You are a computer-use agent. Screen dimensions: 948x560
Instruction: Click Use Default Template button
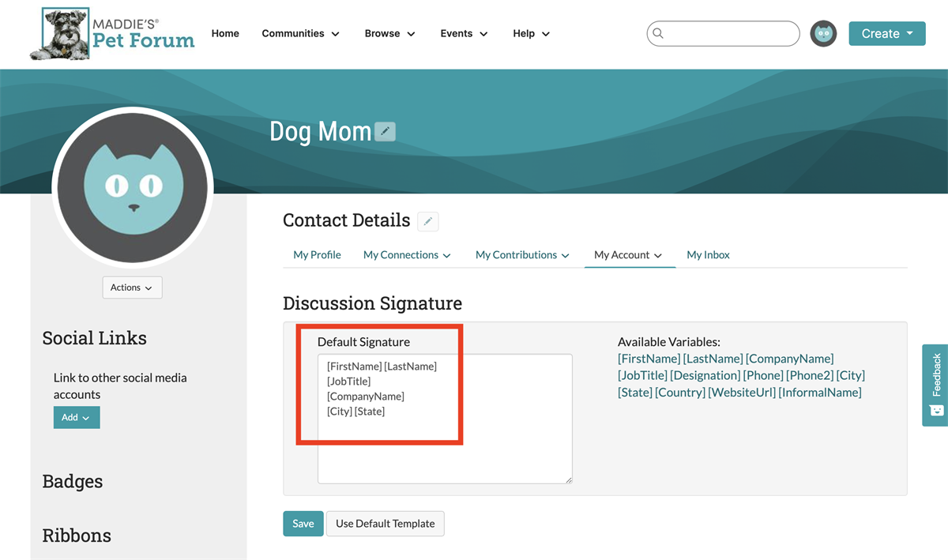point(385,523)
